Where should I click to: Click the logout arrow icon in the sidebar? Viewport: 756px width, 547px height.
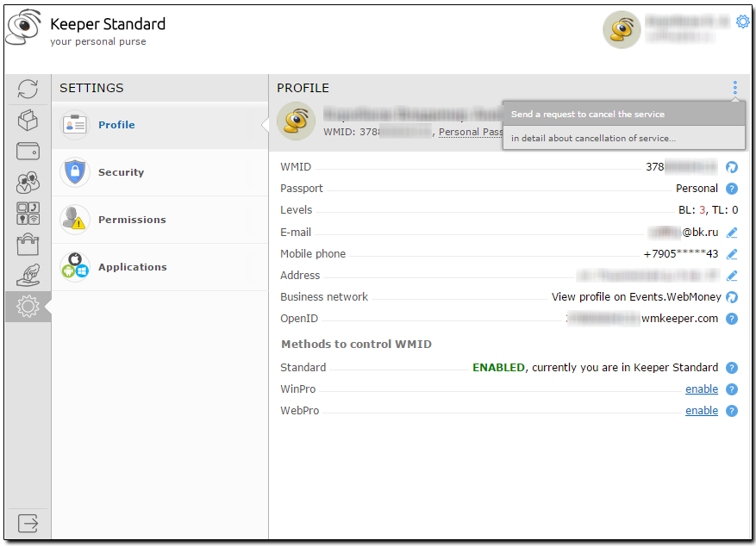coord(28,523)
